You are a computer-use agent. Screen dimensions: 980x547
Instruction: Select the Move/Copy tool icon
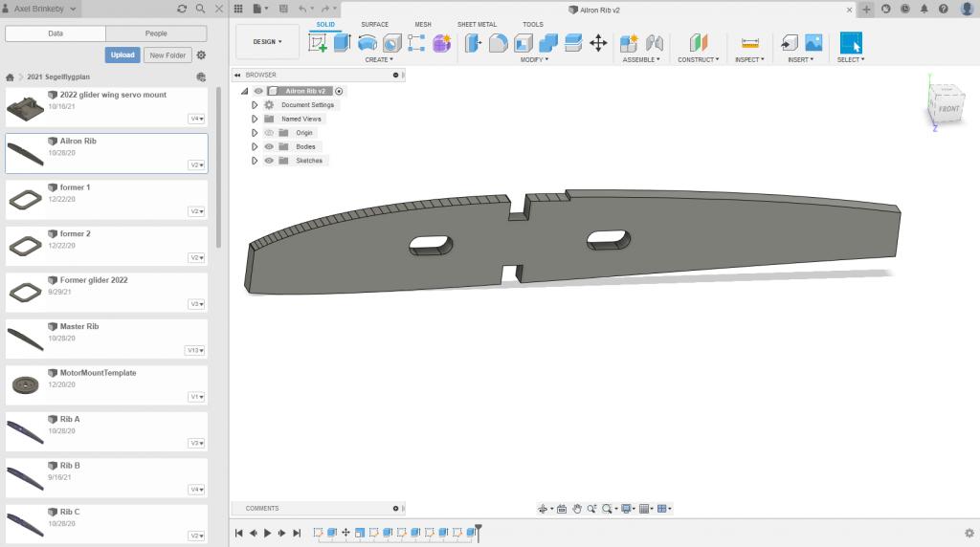(598, 43)
